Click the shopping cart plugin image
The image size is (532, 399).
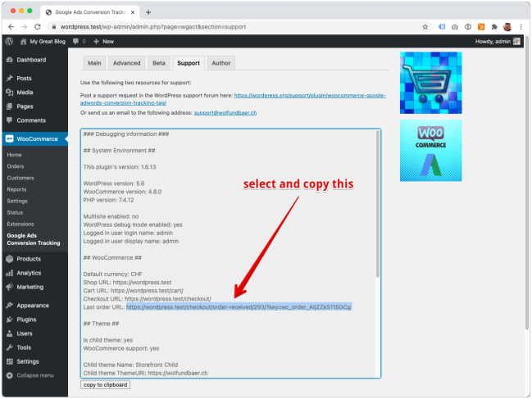pos(430,83)
